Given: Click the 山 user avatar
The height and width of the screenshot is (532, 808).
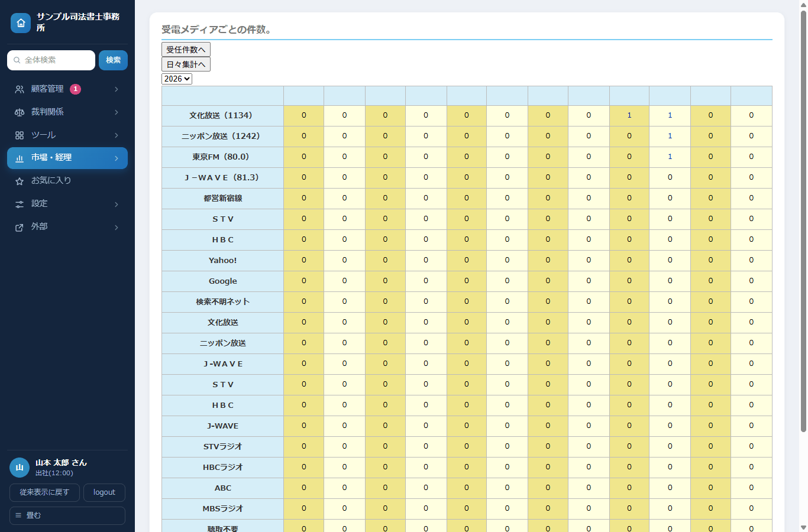Looking at the screenshot, I should 20,468.
